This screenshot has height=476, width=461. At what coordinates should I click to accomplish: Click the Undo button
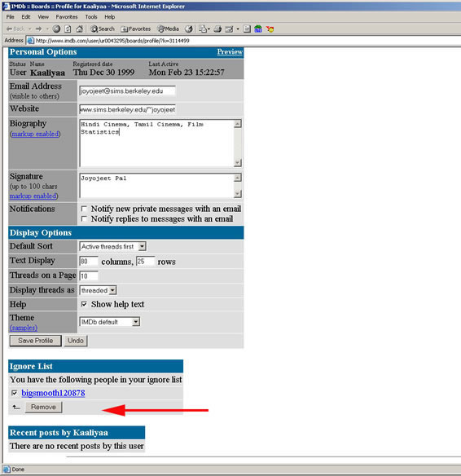click(76, 341)
